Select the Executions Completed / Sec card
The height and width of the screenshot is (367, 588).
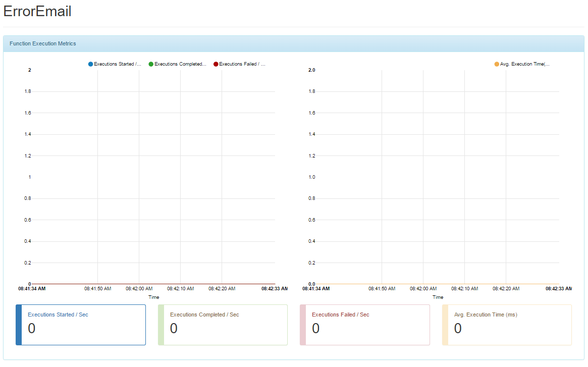tap(223, 325)
